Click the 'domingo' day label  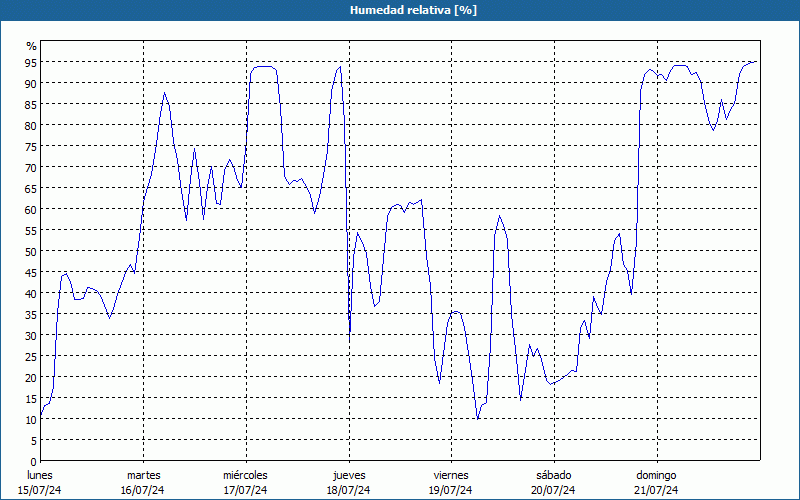point(656,475)
